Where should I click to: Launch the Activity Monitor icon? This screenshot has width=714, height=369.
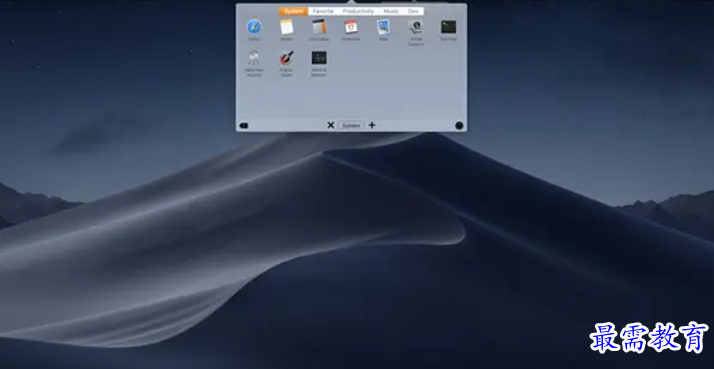pos(319,58)
